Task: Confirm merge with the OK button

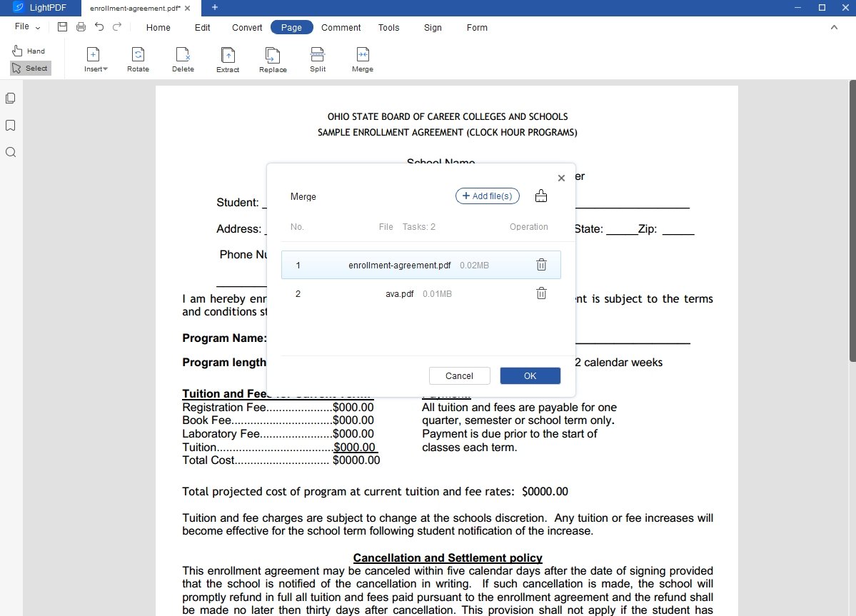Action: click(530, 376)
